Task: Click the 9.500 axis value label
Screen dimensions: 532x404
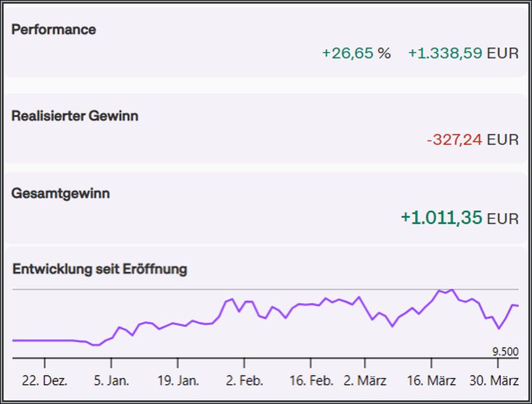Action: 505,351
